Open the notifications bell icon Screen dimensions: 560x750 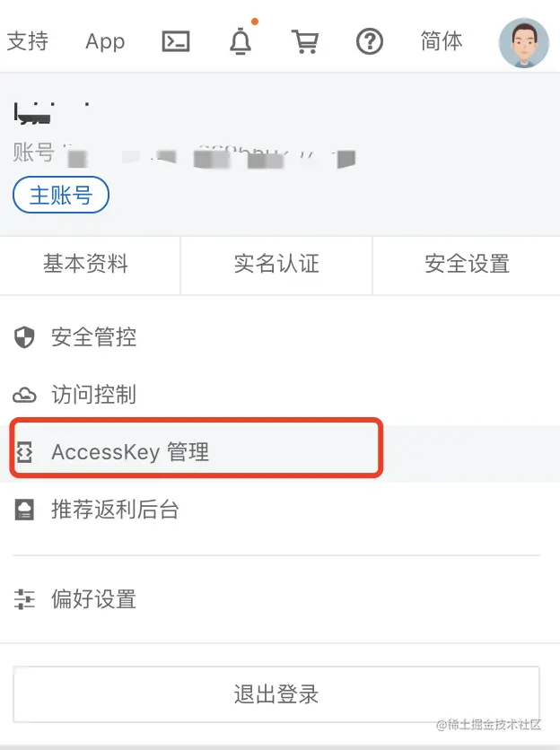pos(241,41)
